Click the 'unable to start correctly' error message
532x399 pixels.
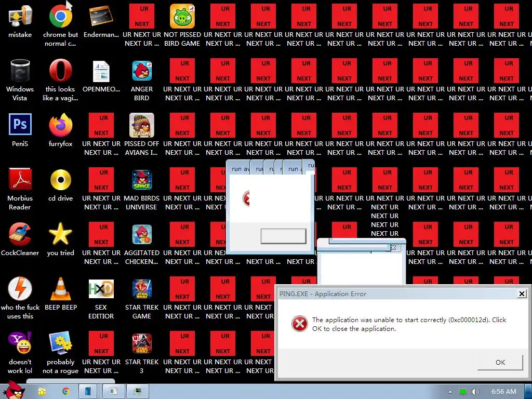click(x=409, y=324)
